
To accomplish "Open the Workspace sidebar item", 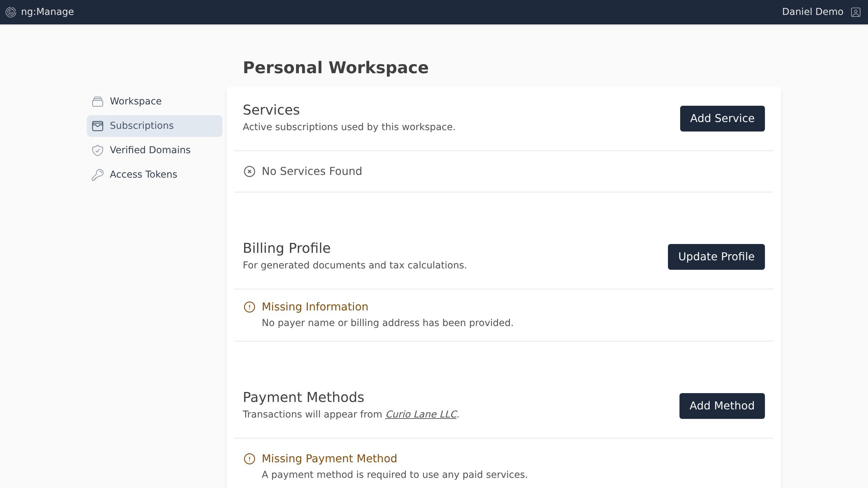I will pyautogui.click(x=136, y=101).
